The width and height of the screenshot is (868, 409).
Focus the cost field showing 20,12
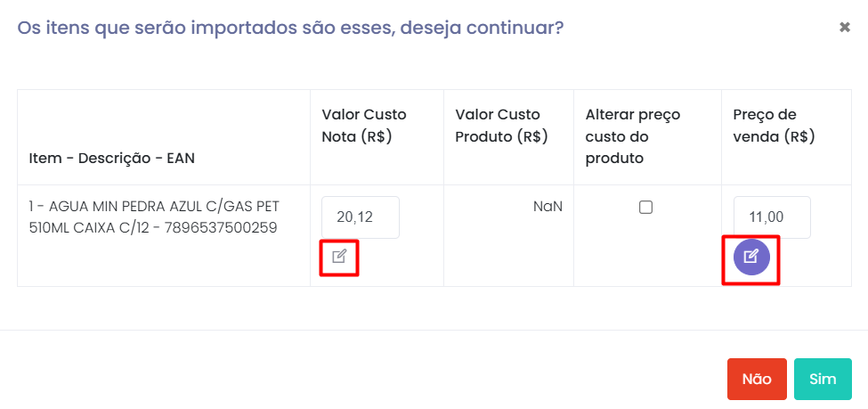click(x=360, y=217)
